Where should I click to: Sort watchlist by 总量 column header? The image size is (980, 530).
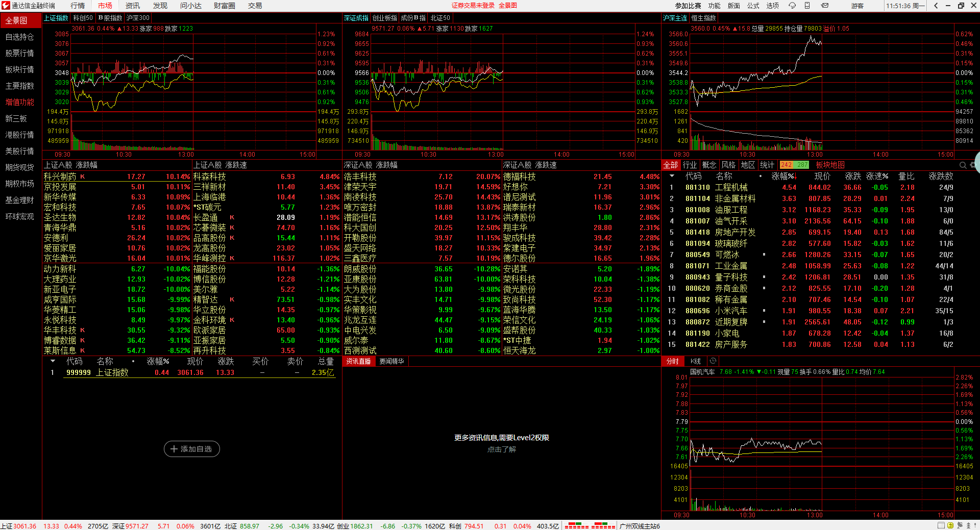point(326,361)
